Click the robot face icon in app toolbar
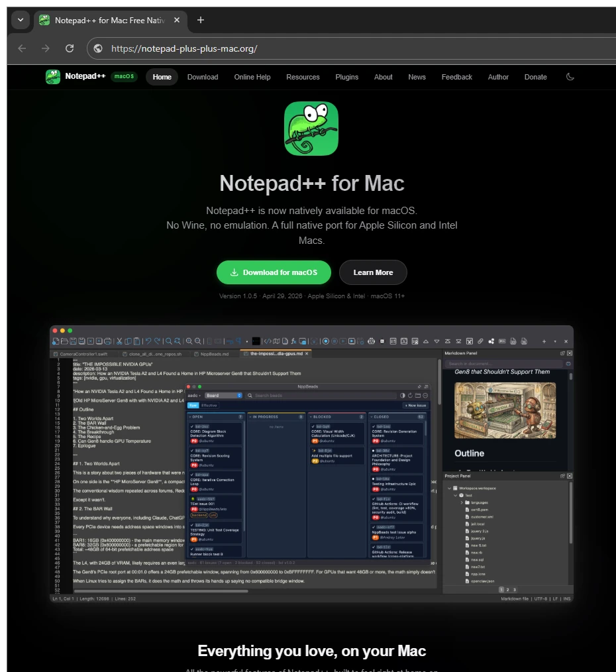The height and width of the screenshot is (672, 616). [371, 341]
